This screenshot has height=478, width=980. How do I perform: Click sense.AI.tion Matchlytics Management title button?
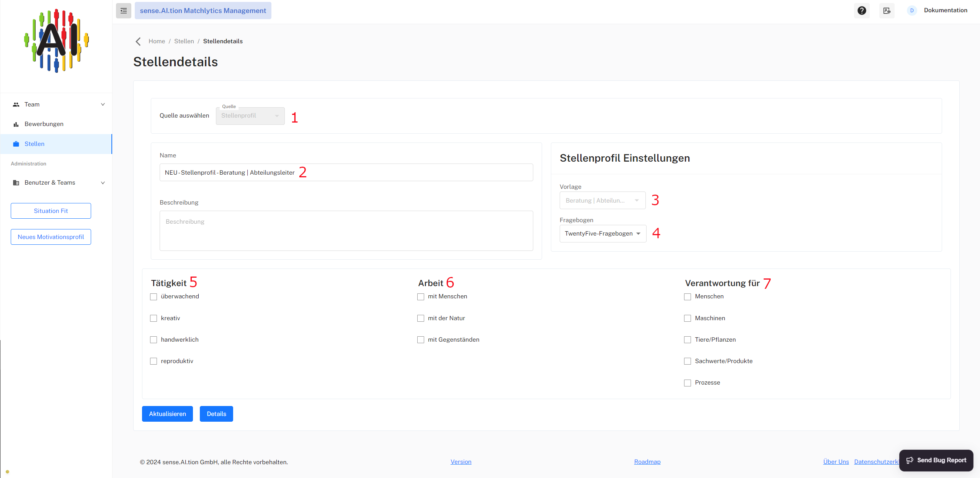[203, 11]
